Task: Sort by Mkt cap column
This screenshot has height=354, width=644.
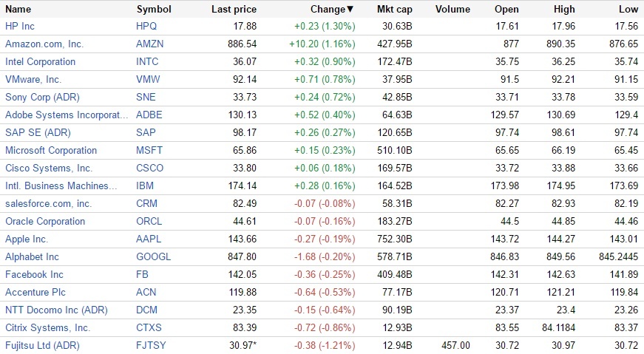Action: pyautogui.click(x=395, y=10)
